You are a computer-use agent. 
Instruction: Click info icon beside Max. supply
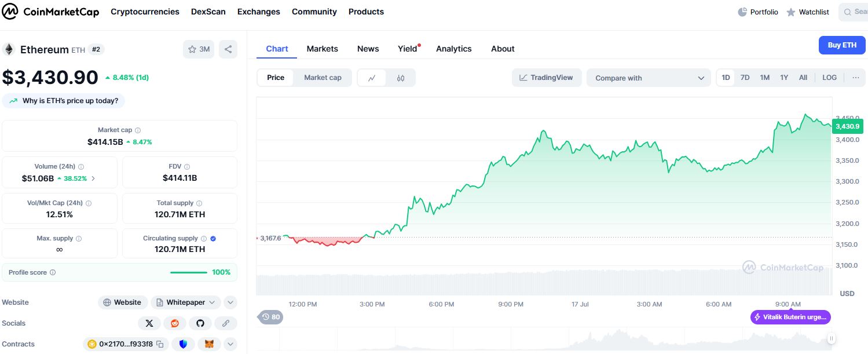79,239
